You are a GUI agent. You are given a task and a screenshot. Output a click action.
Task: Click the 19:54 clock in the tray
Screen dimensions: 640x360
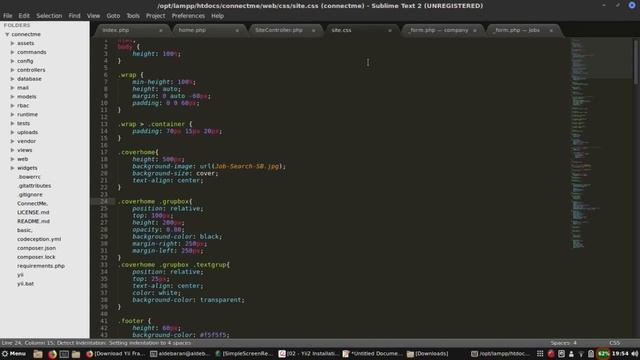point(620,354)
